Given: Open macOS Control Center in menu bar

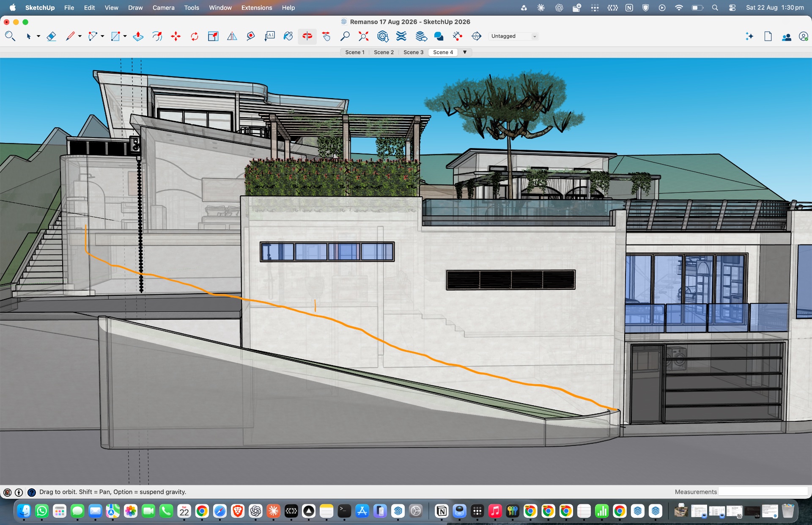Looking at the screenshot, I should [732, 8].
